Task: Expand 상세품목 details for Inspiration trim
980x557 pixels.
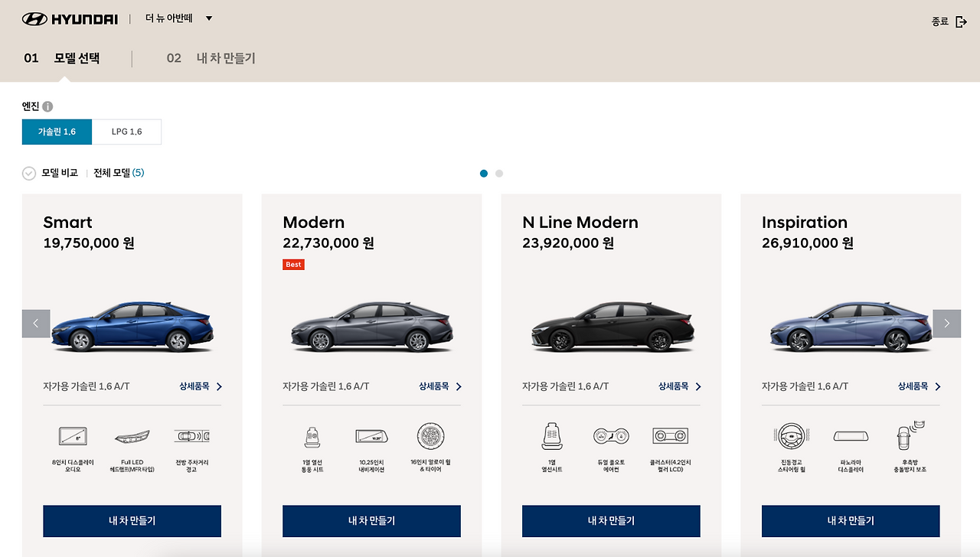Action: pos(920,386)
